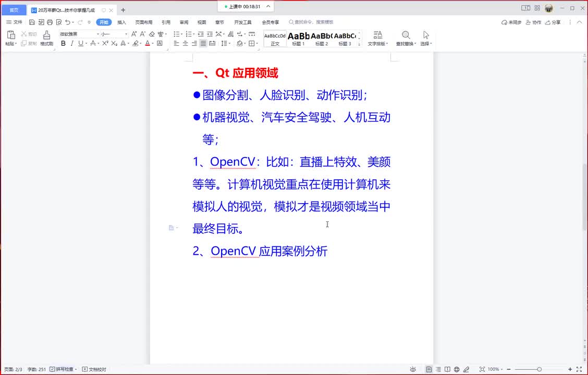Toggle spell check (拼写检查) in status bar
The image size is (588, 375).
62,369
